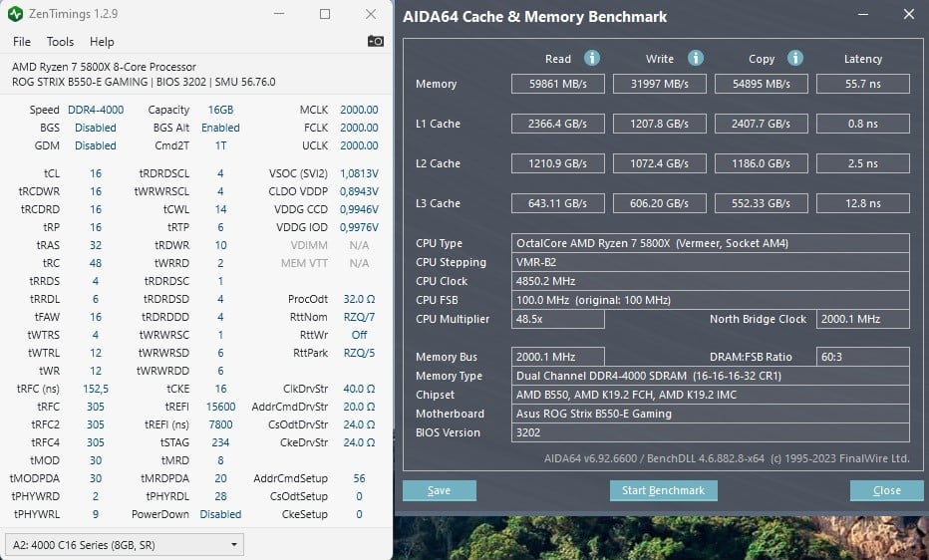929x560 pixels.
Task: Click the Copy info icon in AIDA64
Action: click(x=795, y=58)
